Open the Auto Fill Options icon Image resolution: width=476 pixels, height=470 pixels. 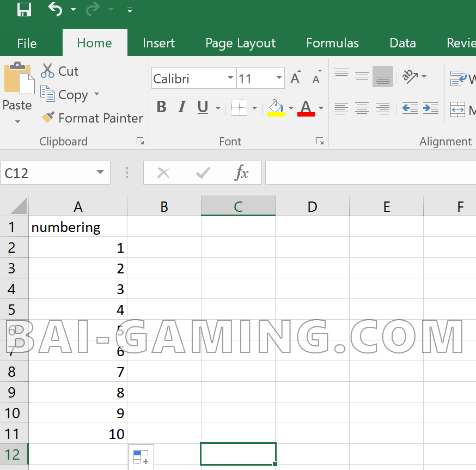pyautogui.click(x=141, y=457)
